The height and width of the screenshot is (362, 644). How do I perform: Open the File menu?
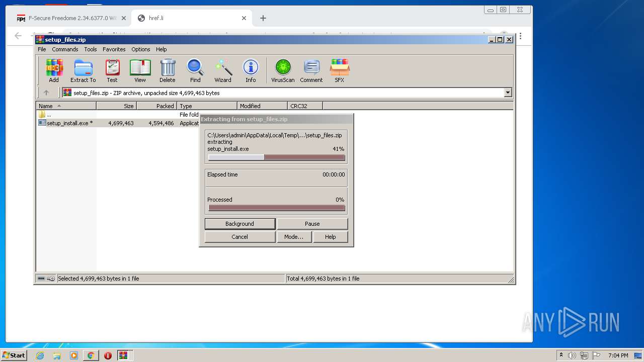point(42,49)
